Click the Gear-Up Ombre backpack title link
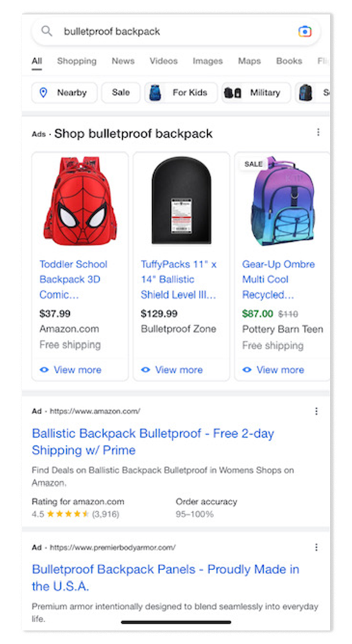Screen dimensions: 352x644 point(278,279)
